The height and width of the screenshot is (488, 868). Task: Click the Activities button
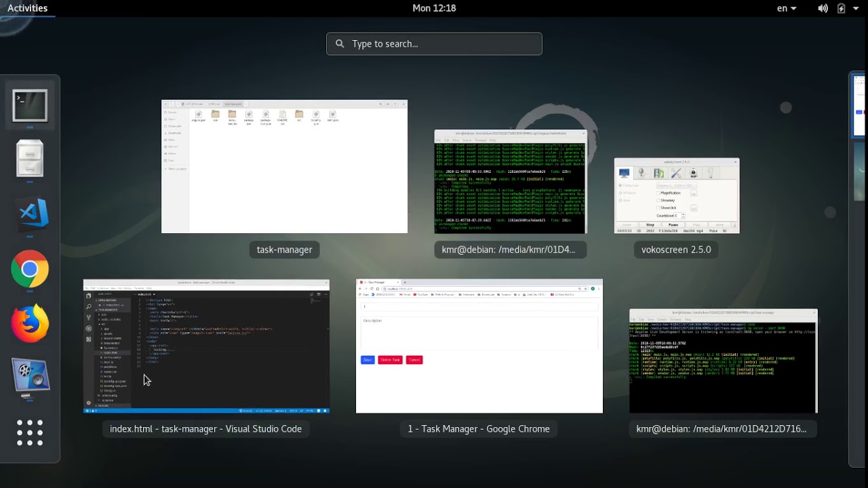[27, 8]
